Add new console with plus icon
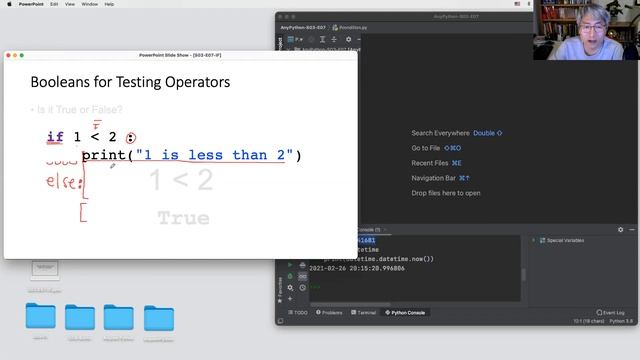640x360 pixels. (290, 299)
